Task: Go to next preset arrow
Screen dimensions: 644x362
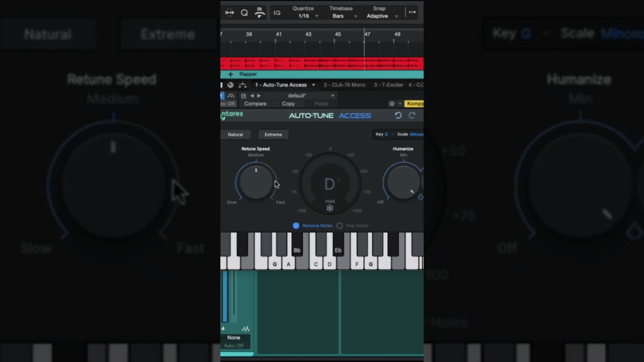Action: click(259, 96)
